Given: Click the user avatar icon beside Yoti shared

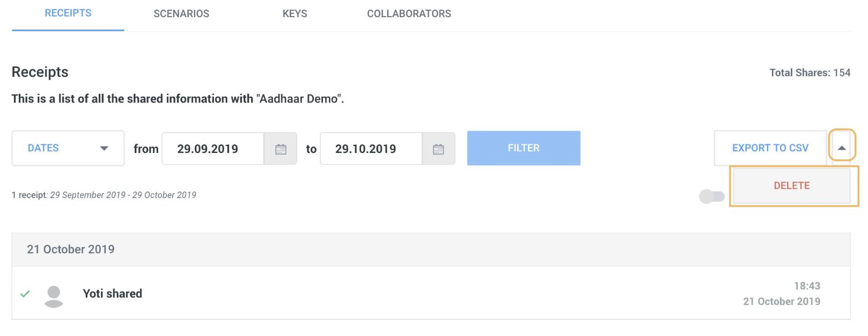Looking at the screenshot, I should coord(54,296).
